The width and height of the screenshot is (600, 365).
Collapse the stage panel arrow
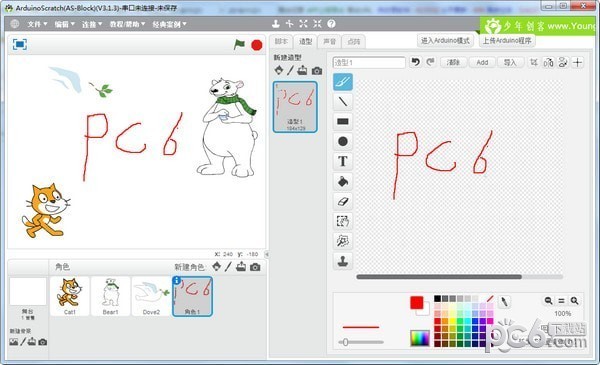pyautogui.click(x=267, y=254)
